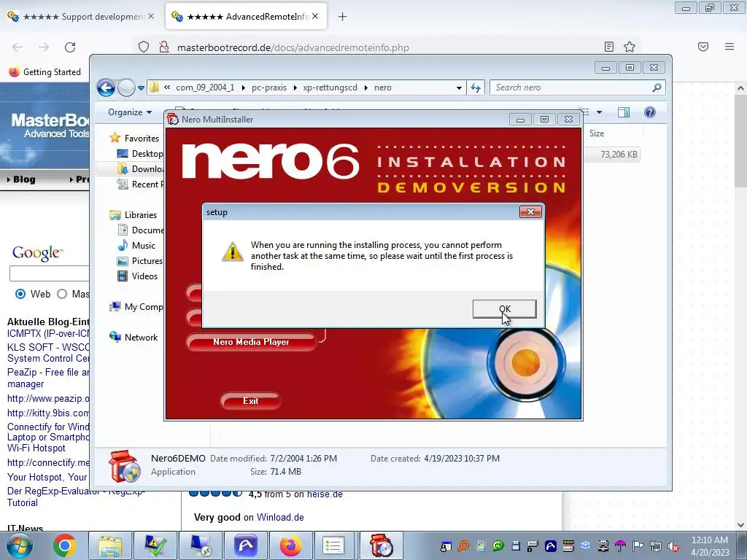Click Exit in Nero MultiInstaller
This screenshot has height=560, width=747.
tap(251, 401)
